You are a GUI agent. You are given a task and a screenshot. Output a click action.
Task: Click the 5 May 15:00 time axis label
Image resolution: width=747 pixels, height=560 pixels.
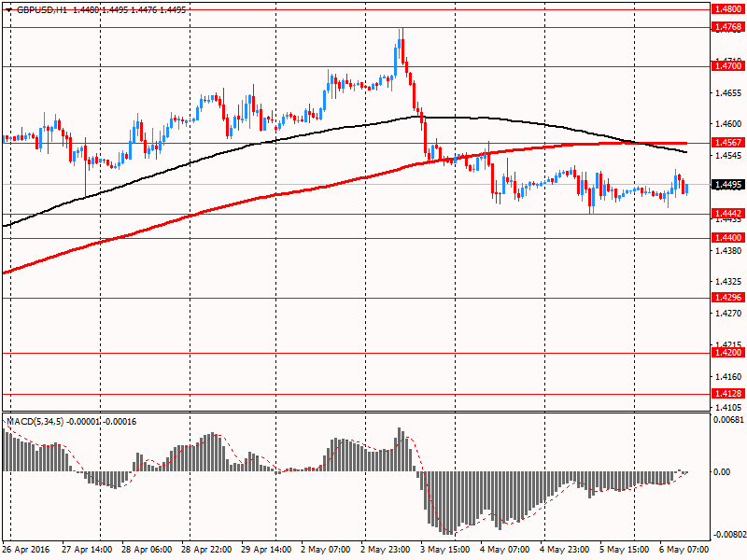[624, 549]
